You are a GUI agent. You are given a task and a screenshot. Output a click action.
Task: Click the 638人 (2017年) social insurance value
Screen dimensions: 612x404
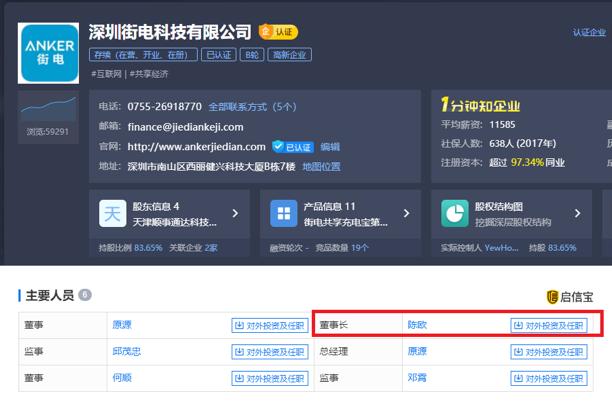[523, 143]
